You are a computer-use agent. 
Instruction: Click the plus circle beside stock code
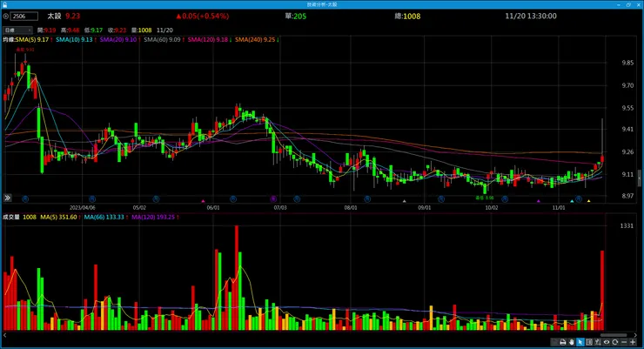coord(6,16)
